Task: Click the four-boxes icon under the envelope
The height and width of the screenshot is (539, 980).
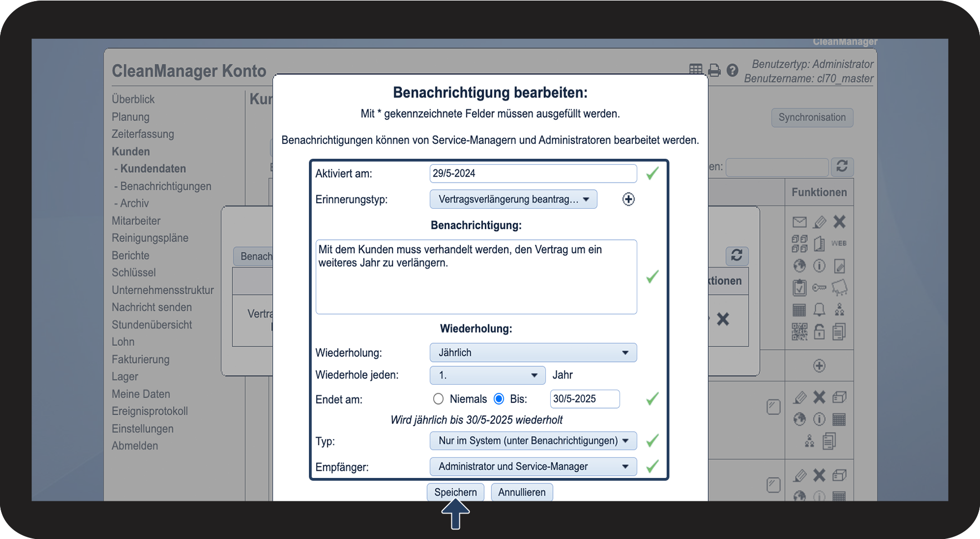Action: click(799, 243)
